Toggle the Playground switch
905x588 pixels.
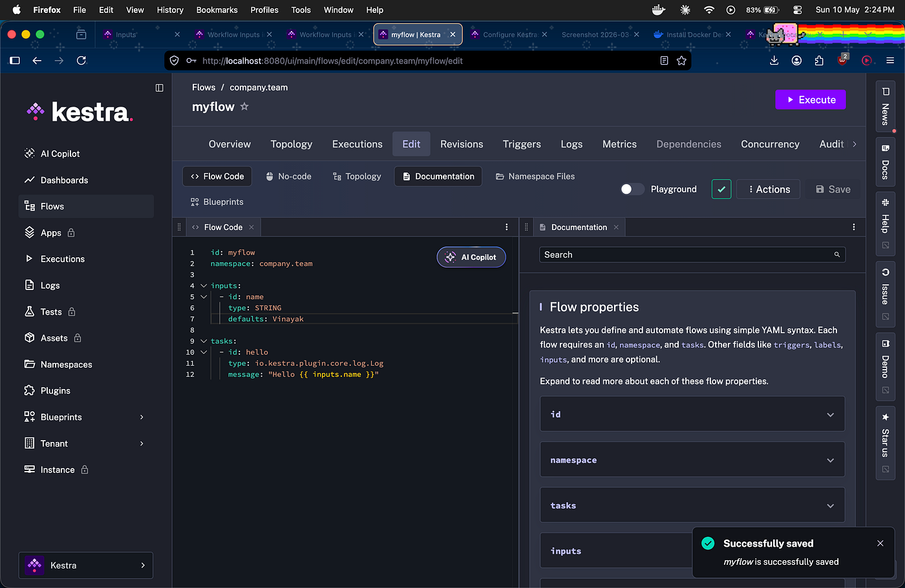click(x=632, y=189)
